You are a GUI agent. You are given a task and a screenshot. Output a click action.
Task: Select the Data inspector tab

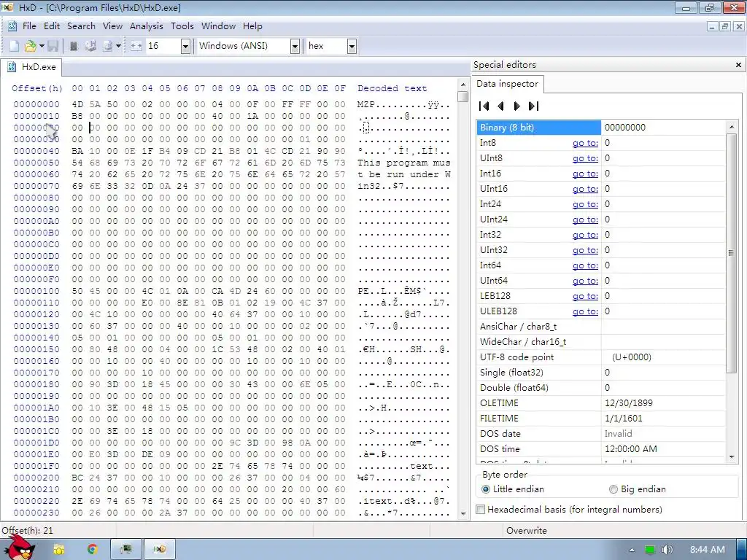pyautogui.click(x=508, y=84)
